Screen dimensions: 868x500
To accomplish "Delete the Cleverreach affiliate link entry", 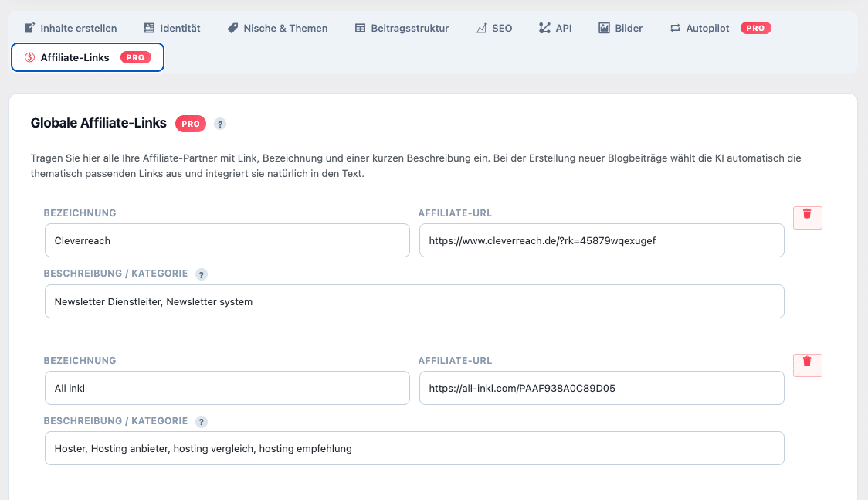I will coord(807,218).
